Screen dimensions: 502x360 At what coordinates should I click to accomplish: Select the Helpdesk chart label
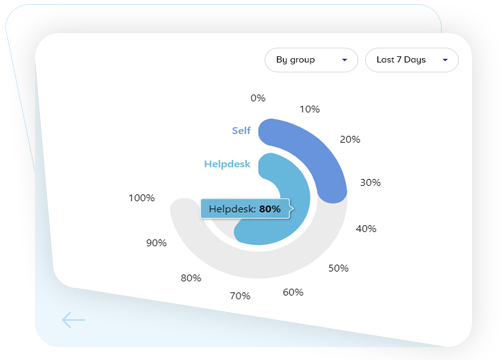pos(227,164)
